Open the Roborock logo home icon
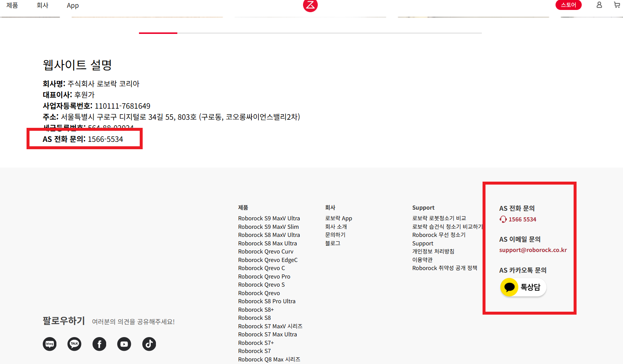 (310, 5)
